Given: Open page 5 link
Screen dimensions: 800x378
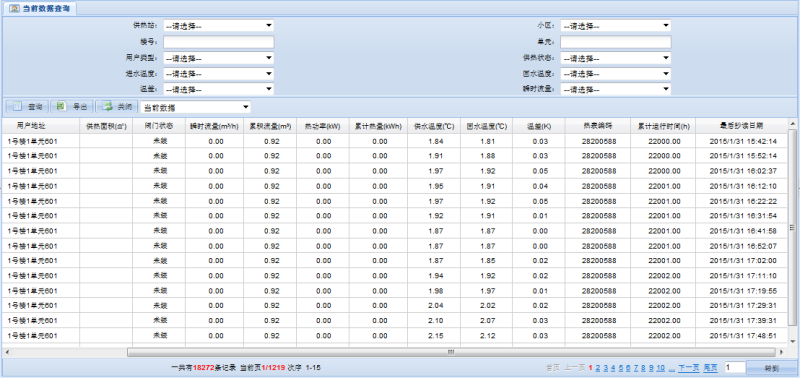Looking at the screenshot, I should [x=621, y=367].
